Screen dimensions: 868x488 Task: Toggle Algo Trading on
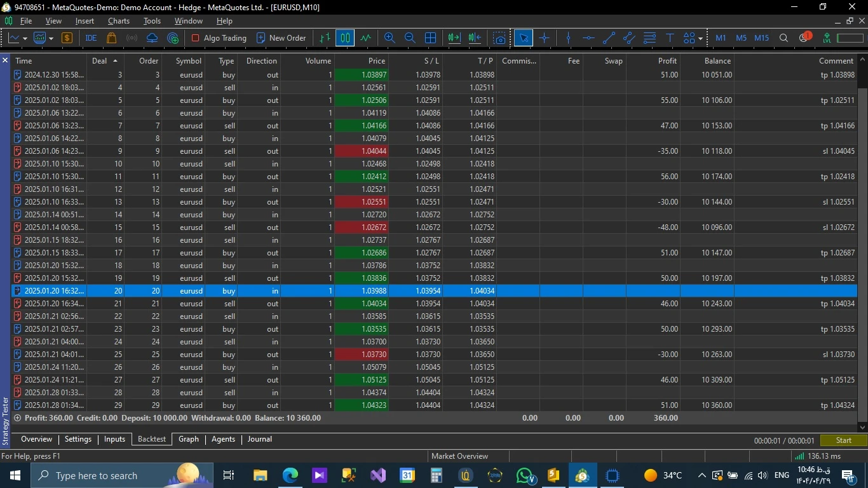tap(219, 38)
